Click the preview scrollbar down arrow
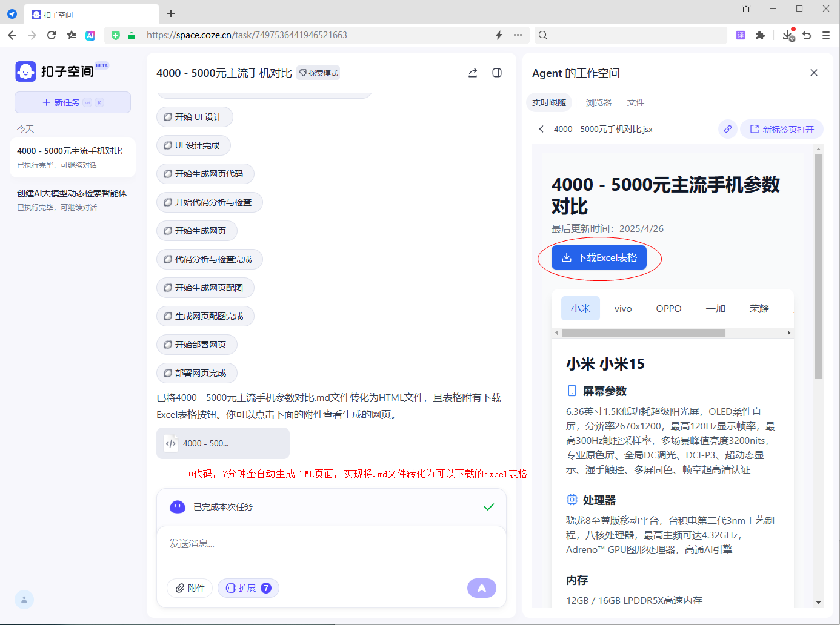This screenshot has height=625, width=840. click(x=818, y=603)
